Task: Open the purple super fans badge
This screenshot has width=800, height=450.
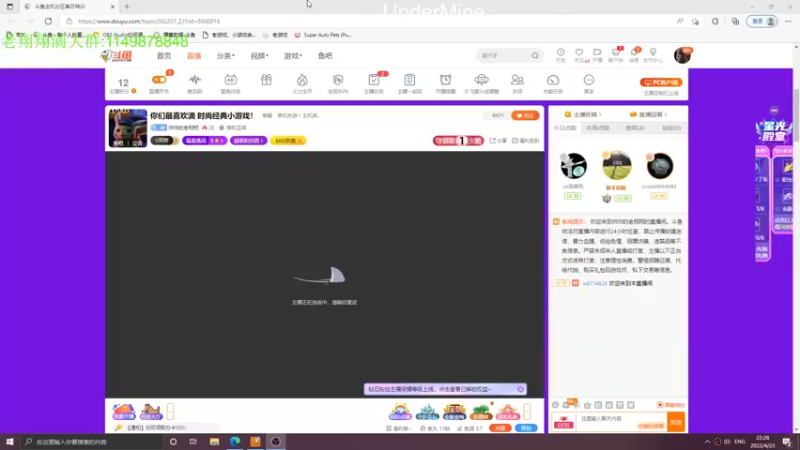Action: (248, 140)
